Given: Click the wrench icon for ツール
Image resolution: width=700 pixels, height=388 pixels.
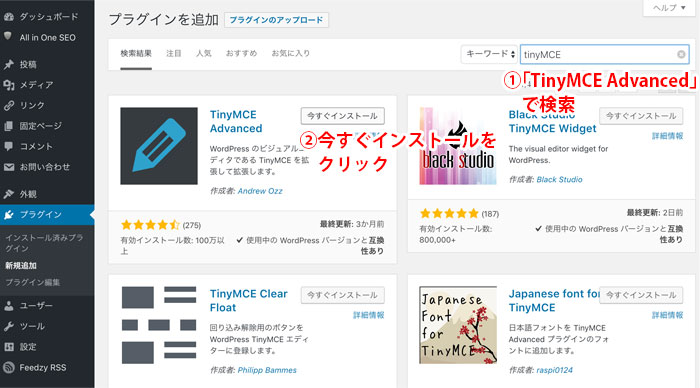Looking at the screenshot, I should (x=8, y=326).
